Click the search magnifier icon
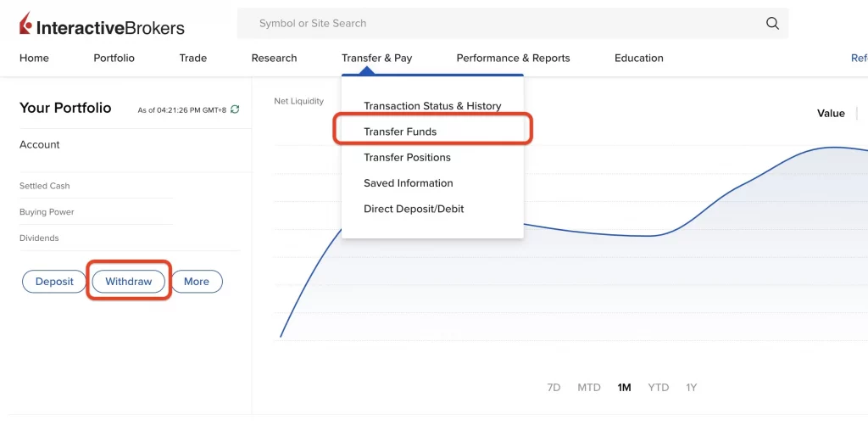 [772, 24]
